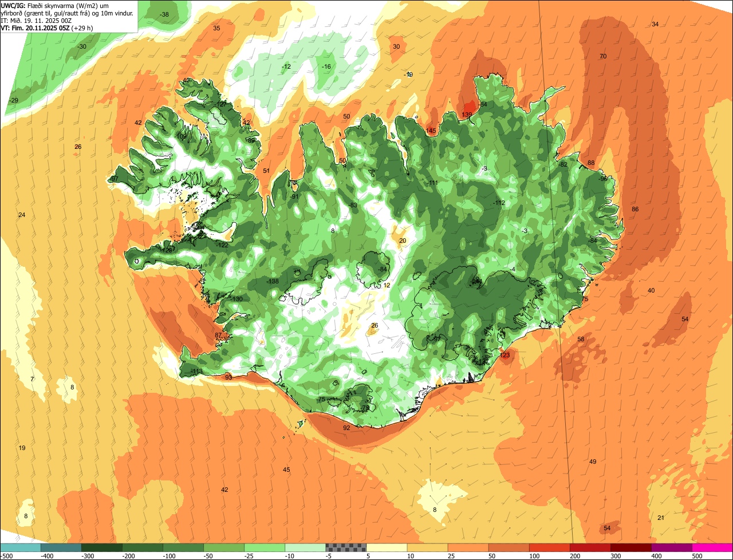Click the 70 flux value

[603, 56]
